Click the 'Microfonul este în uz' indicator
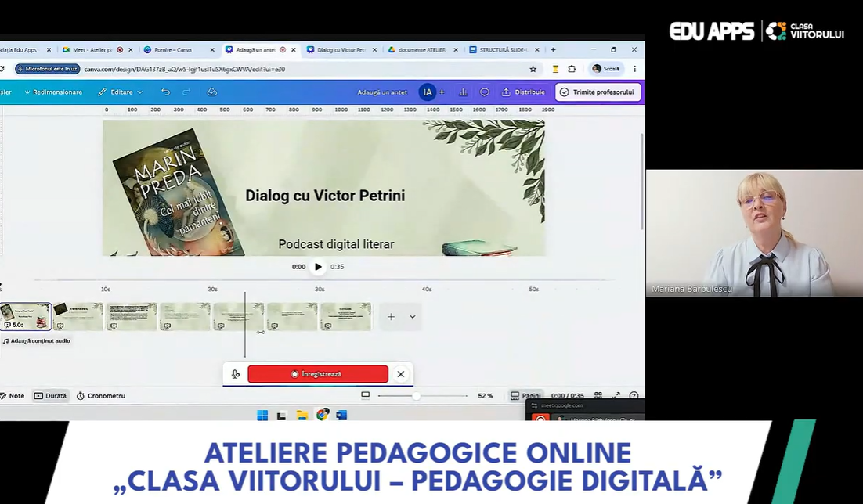The height and width of the screenshot is (504, 863). point(47,69)
